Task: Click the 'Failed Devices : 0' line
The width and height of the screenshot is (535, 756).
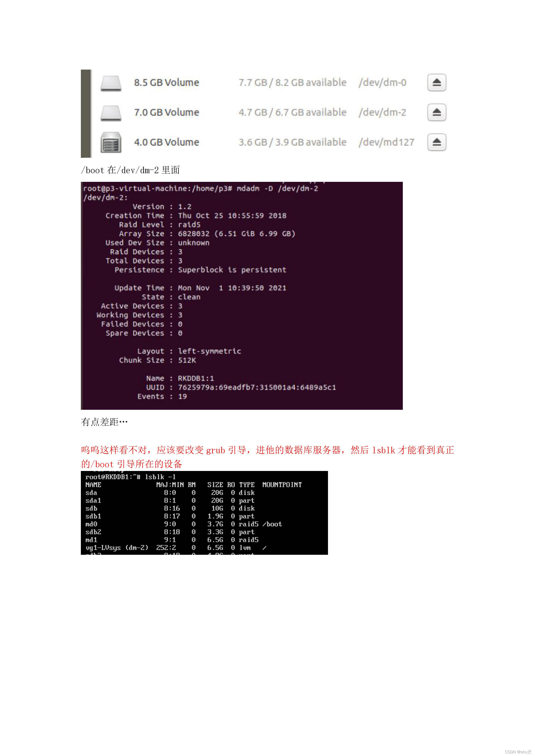Action: tap(141, 324)
